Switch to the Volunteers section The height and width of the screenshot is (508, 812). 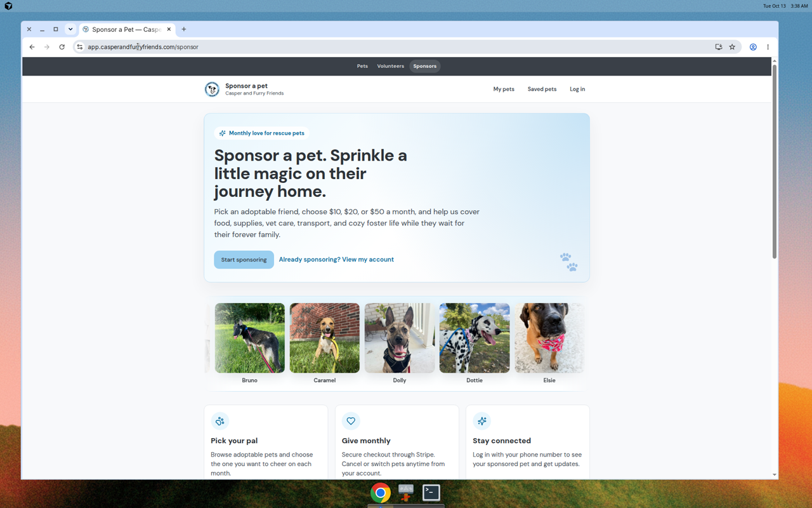click(390, 66)
